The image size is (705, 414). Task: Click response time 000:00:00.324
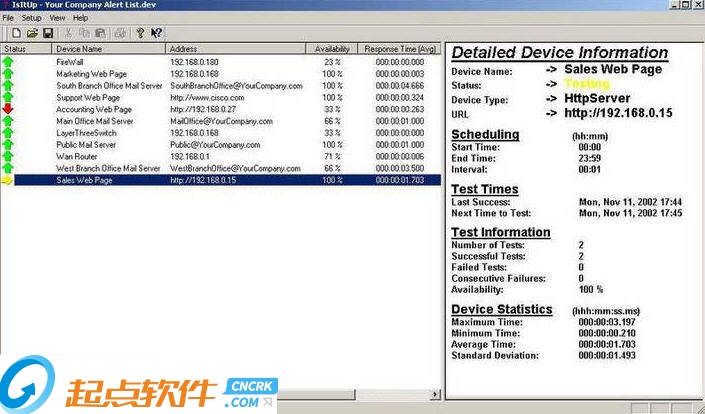[x=400, y=98]
